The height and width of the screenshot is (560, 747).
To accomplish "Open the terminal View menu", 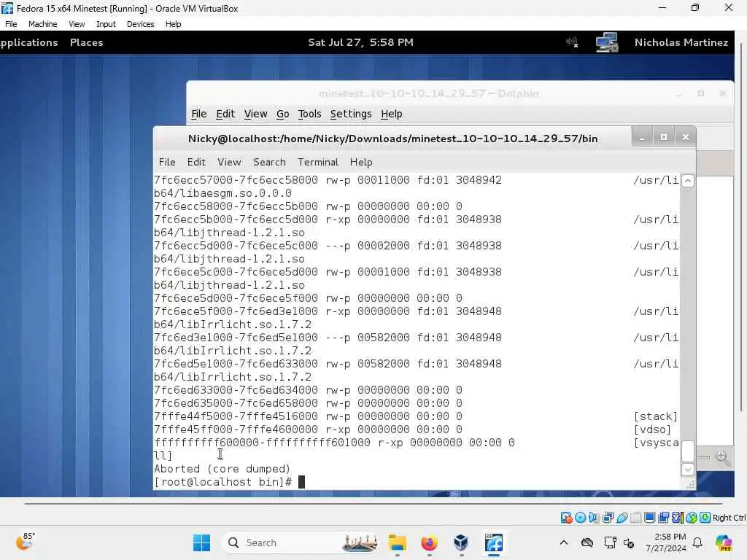I will (229, 162).
